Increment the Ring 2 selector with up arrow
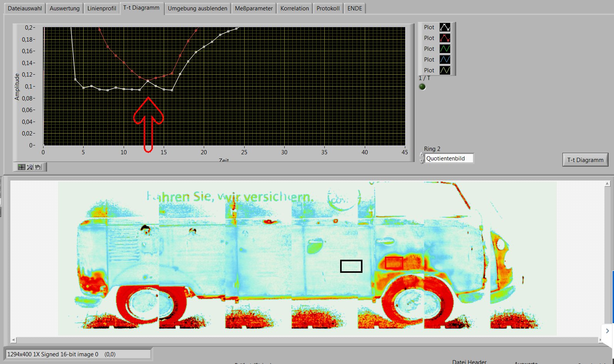The width and height of the screenshot is (614, 364). 422,155
